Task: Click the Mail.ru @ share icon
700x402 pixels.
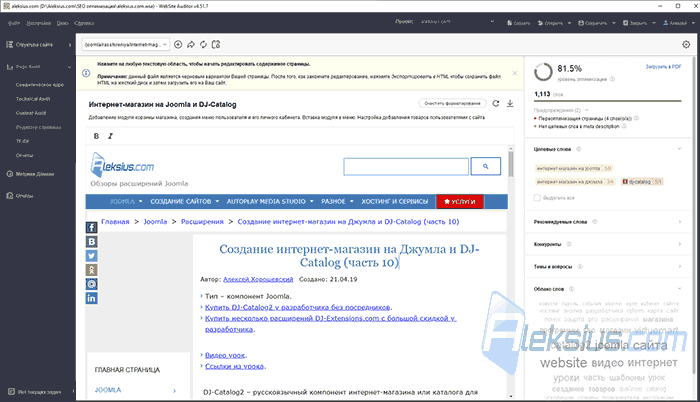Action: point(92,284)
